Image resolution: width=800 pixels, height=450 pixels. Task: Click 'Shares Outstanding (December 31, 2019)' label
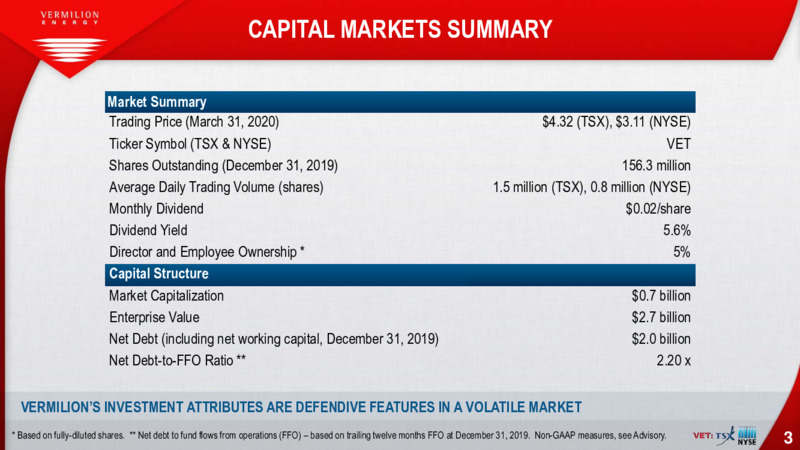pos(223,166)
